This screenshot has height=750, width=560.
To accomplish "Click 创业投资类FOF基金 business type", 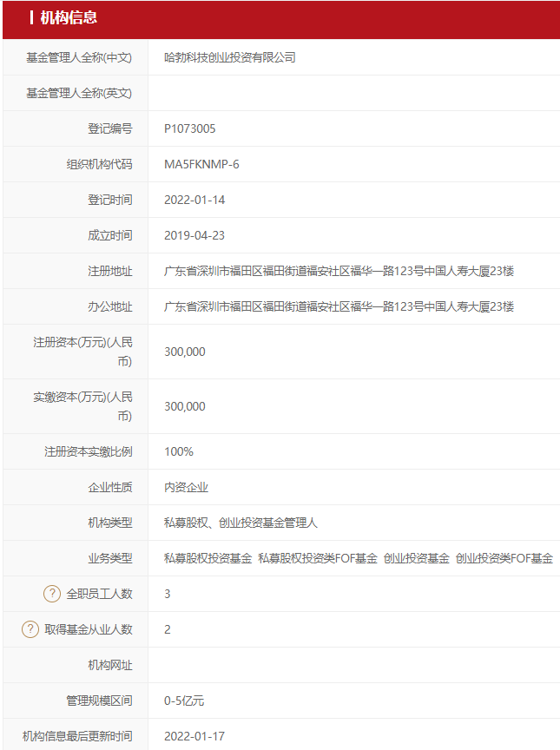I will click(x=504, y=558).
